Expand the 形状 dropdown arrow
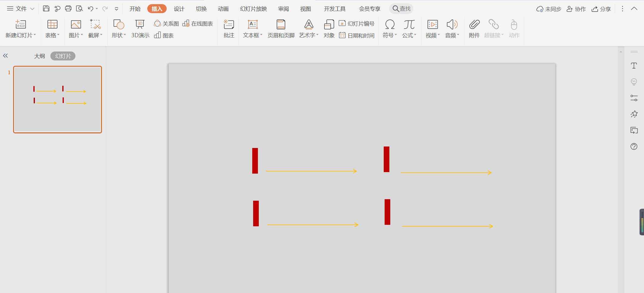The height and width of the screenshot is (293, 644). pyautogui.click(x=125, y=35)
